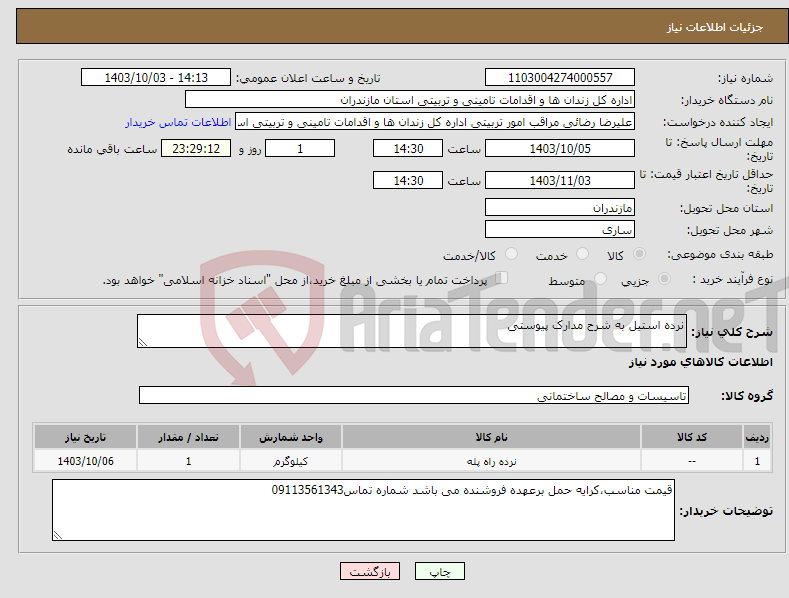
Task: Click the نرده راه پله item cell
Action: point(491,461)
